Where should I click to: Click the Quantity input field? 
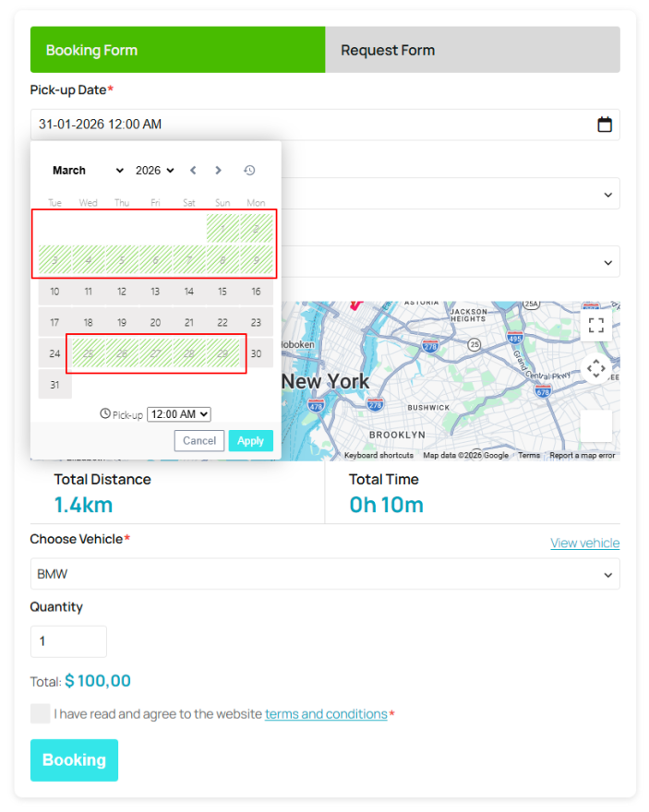click(68, 641)
